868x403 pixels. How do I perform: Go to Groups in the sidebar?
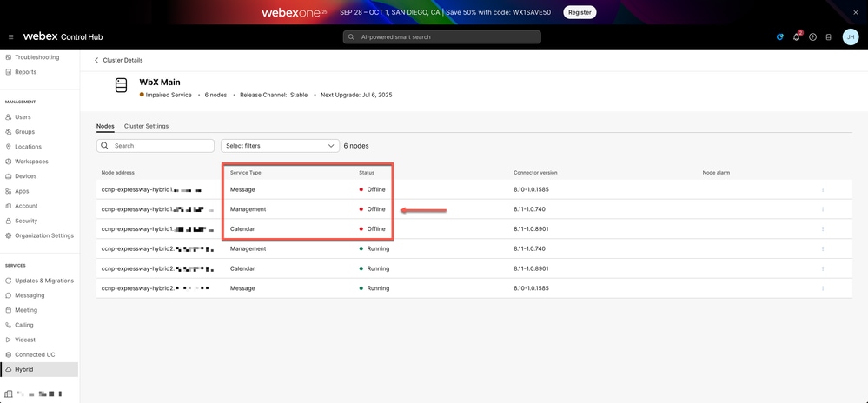tap(24, 132)
